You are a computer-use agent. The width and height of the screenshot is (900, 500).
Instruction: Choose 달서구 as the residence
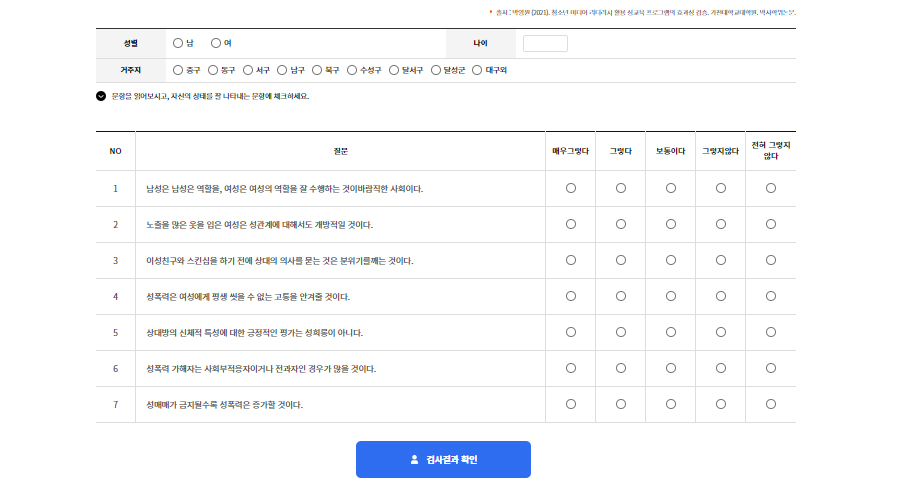click(394, 70)
